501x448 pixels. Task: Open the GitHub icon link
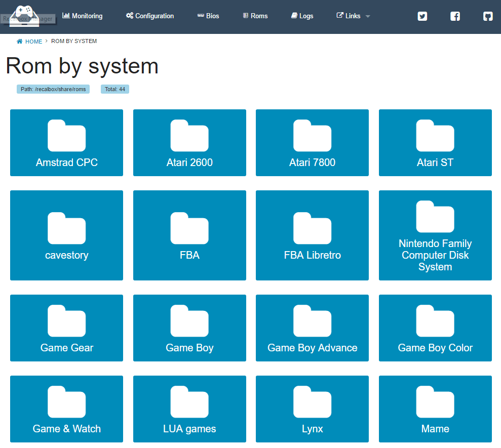tap(487, 16)
